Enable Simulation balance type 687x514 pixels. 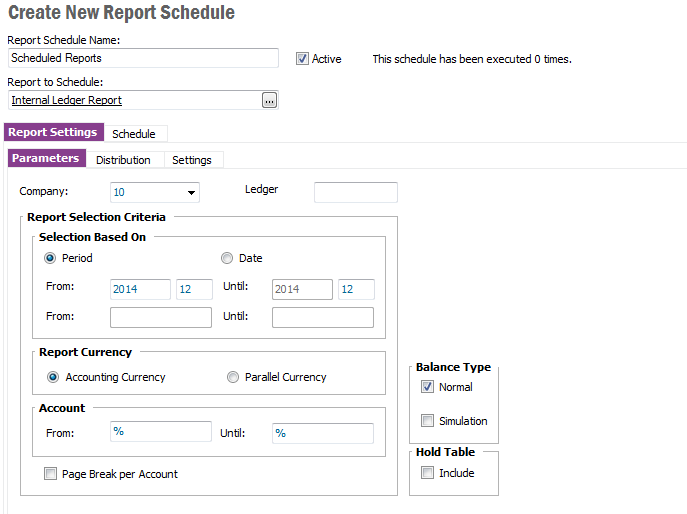(x=428, y=421)
